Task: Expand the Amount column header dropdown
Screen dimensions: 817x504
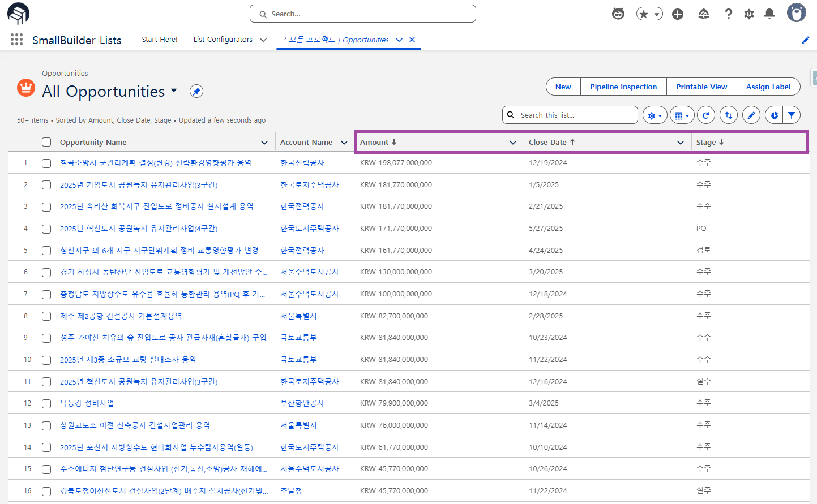Action: 513,142
